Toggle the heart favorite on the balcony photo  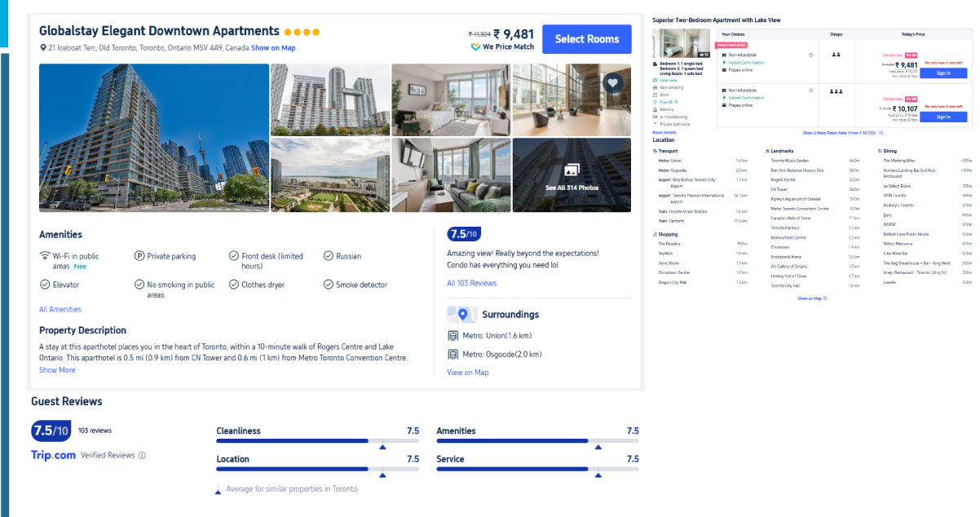[613, 83]
